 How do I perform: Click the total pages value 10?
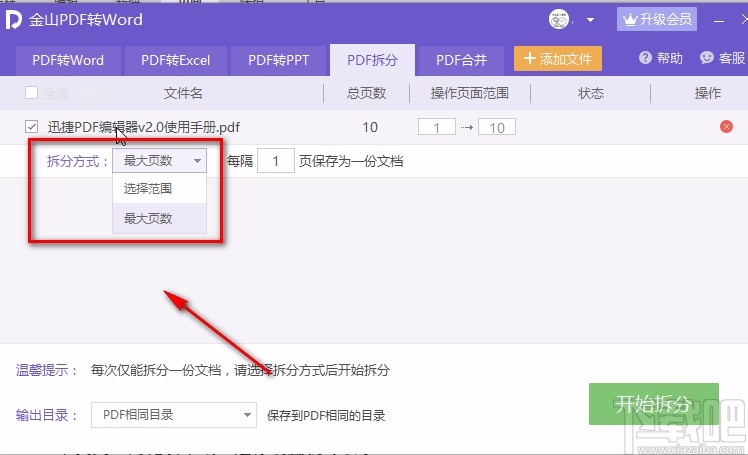[370, 127]
